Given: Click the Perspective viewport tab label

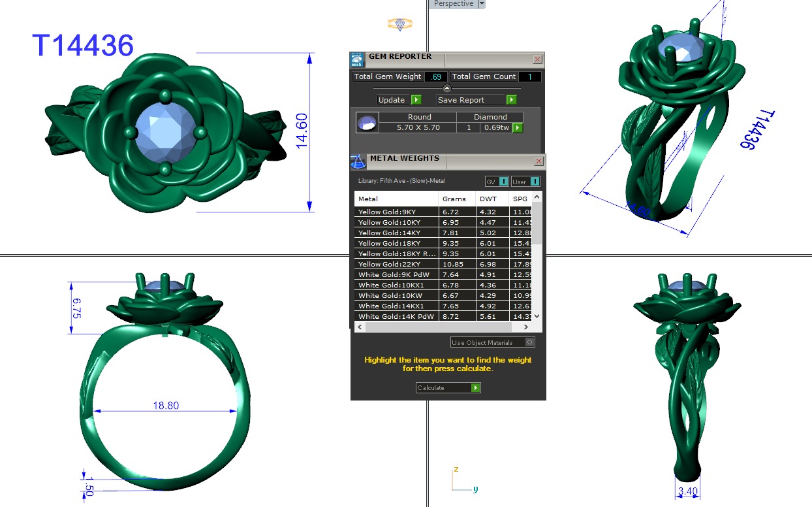Looking at the screenshot, I should click(453, 4).
